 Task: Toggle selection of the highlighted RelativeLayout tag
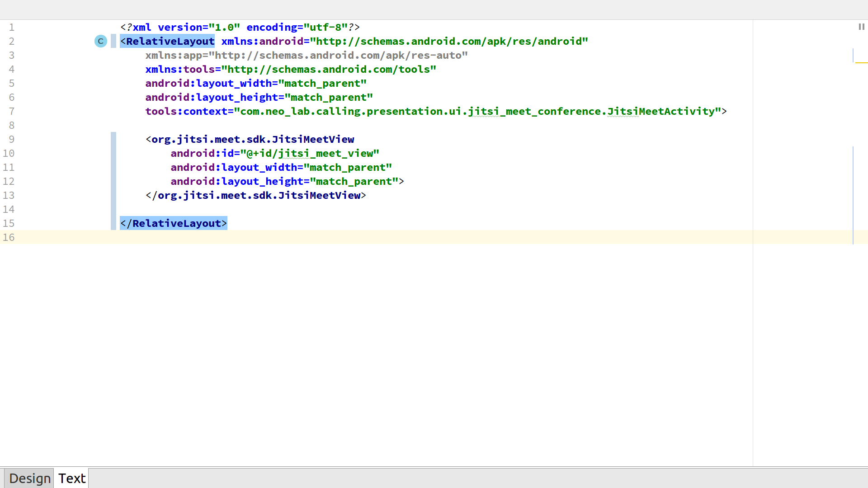(x=167, y=41)
